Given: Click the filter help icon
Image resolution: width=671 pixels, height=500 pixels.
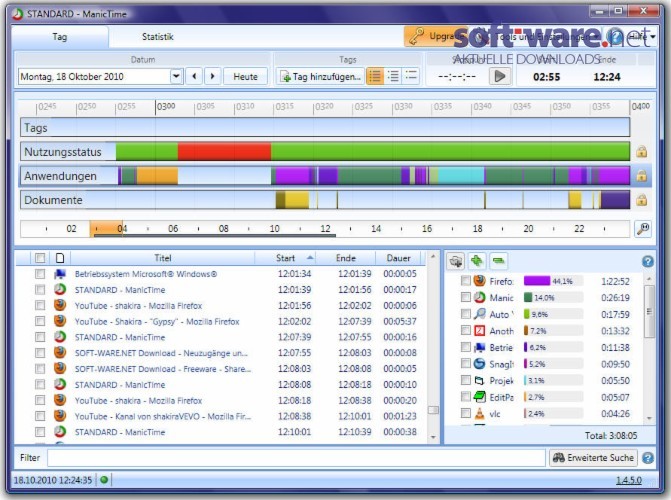Looking at the screenshot, I should click(x=648, y=458).
